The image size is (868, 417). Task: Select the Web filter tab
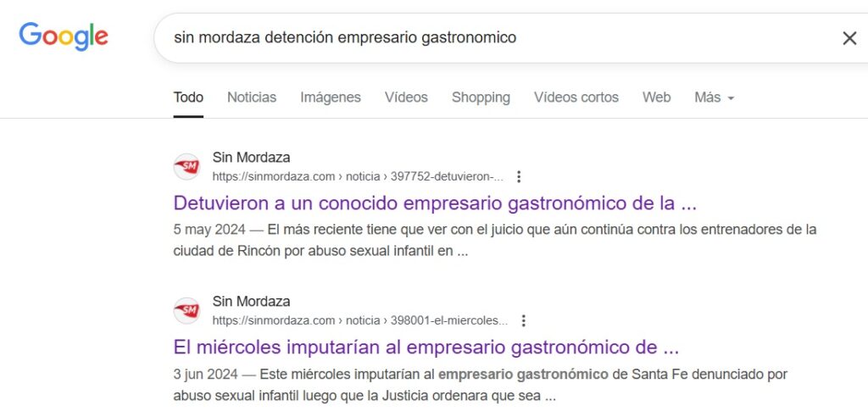coord(657,97)
